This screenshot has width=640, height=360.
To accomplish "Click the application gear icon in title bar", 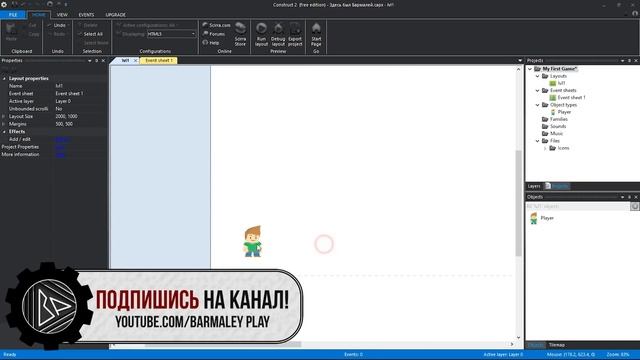I will click(x=4, y=4).
